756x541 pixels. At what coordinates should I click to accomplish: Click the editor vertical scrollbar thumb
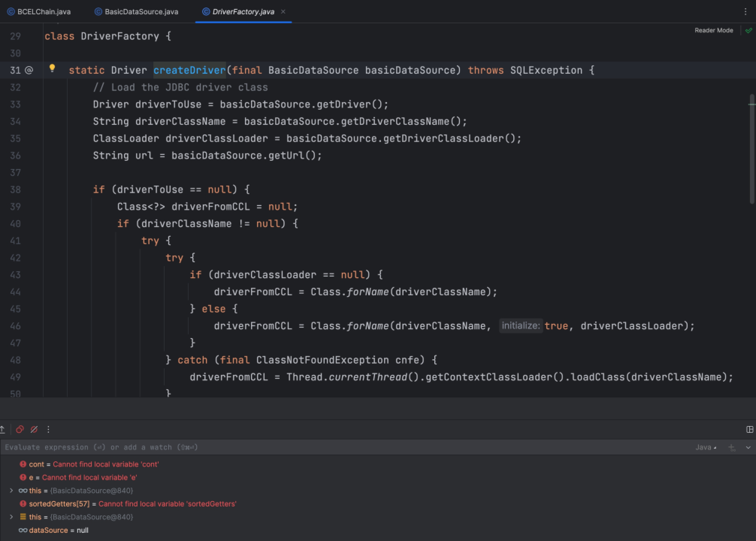751,148
